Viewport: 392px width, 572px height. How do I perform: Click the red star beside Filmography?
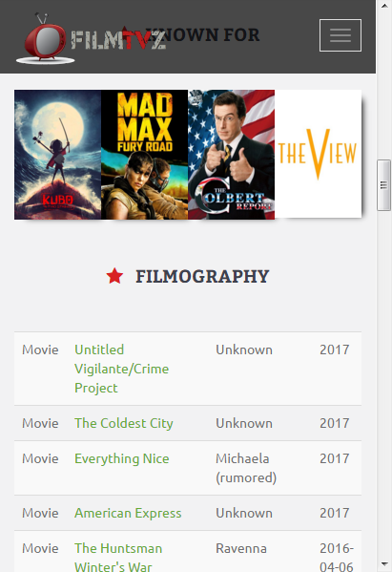[x=114, y=276]
